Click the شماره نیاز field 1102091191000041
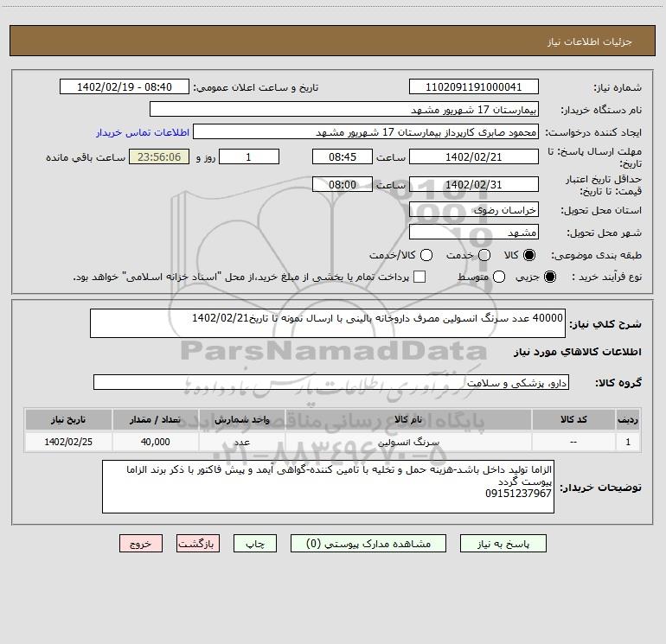666x644 pixels. [474, 86]
